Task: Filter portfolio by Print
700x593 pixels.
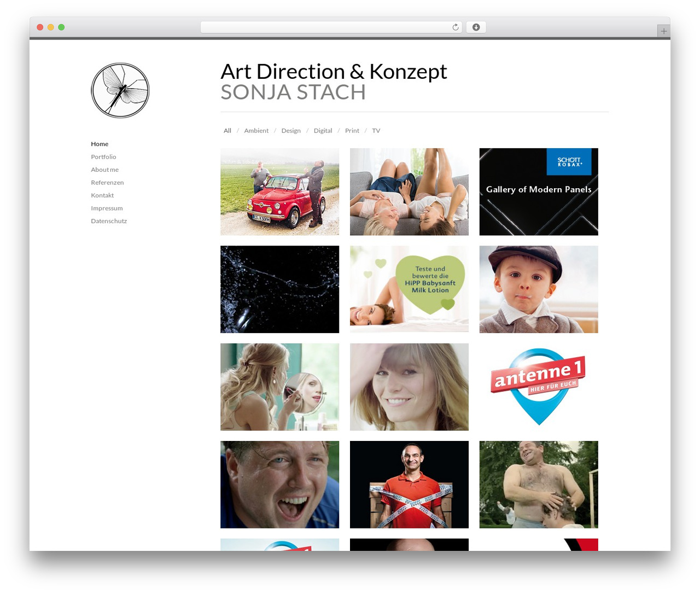Action: coord(352,131)
